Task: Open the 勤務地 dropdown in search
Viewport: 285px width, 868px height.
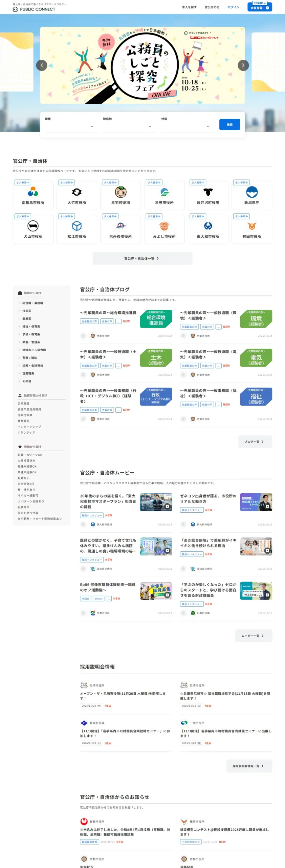Action: (128, 126)
